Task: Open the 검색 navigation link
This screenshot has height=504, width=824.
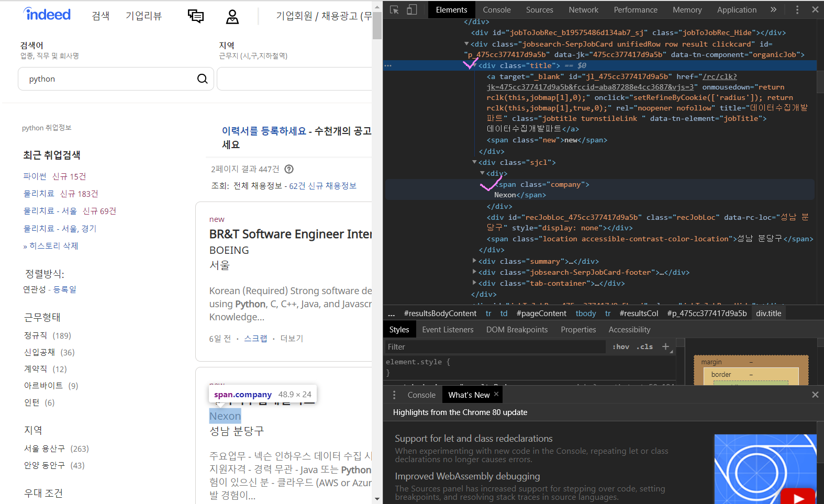Action: [x=101, y=16]
